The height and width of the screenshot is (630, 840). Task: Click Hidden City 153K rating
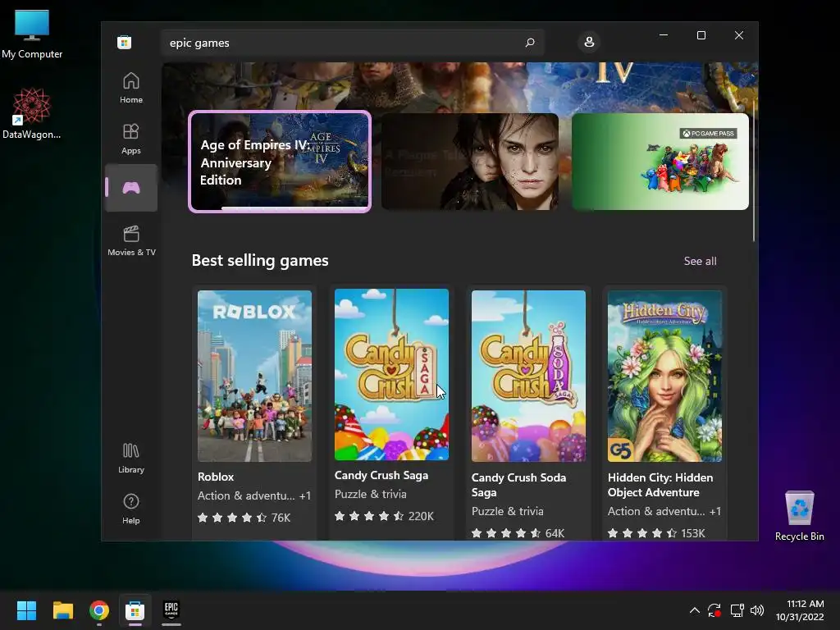[x=656, y=533]
